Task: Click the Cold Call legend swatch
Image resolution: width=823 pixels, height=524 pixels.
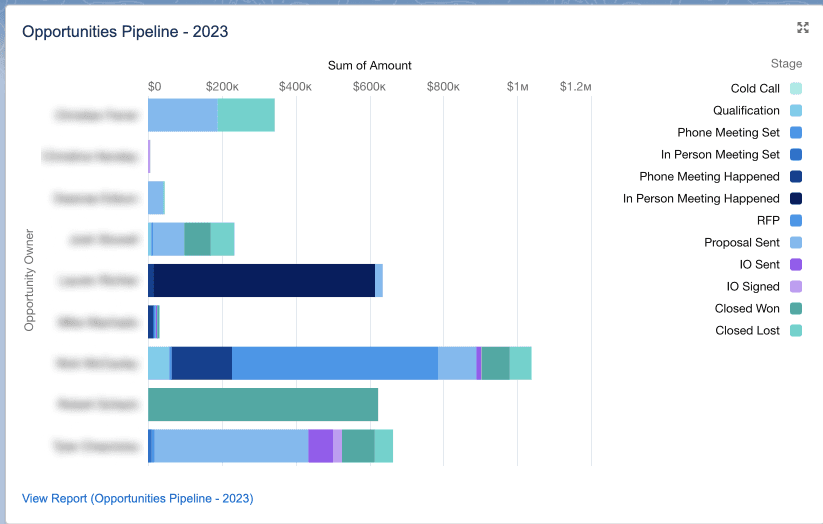Action: click(796, 88)
